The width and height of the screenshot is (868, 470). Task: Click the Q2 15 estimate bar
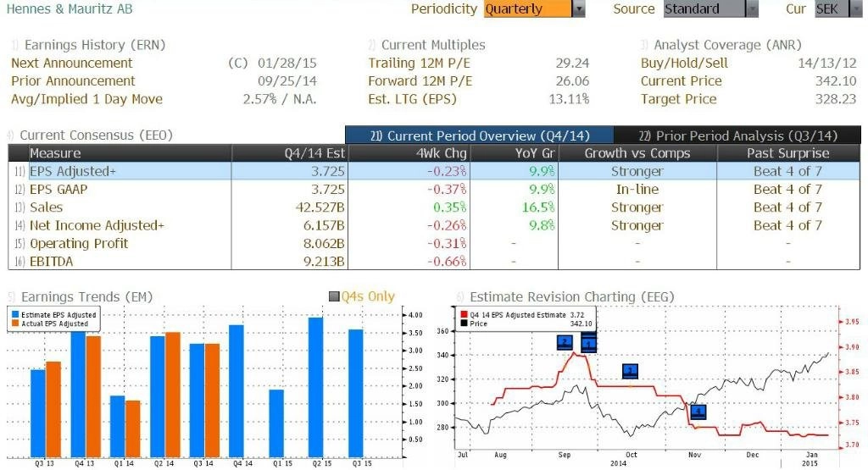click(x=315, y=387)
